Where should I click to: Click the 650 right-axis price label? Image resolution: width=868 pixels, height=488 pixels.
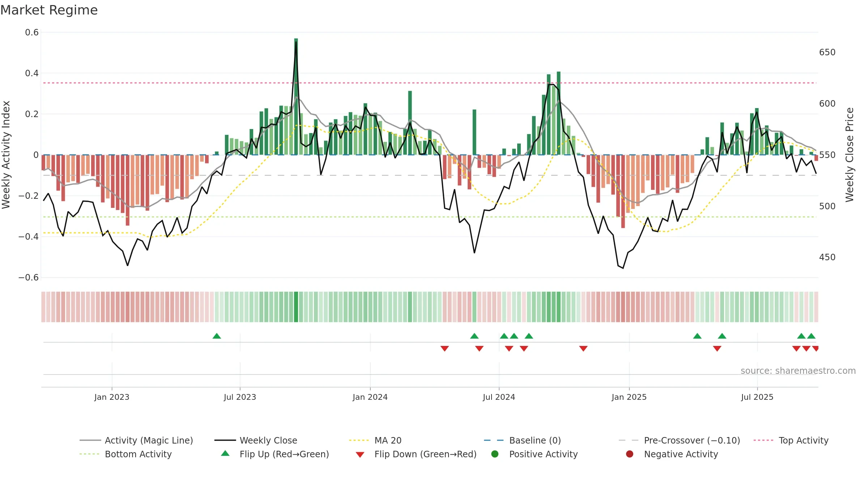tap(827, 52)
